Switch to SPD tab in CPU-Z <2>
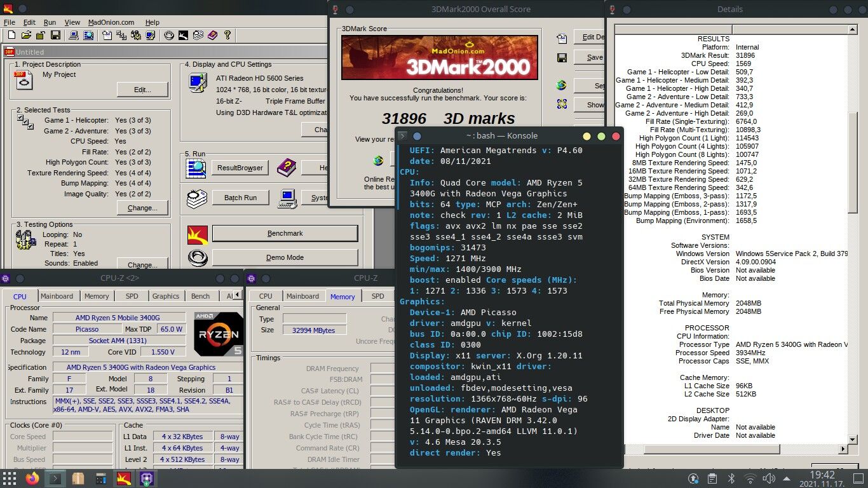 coord(132,296)
